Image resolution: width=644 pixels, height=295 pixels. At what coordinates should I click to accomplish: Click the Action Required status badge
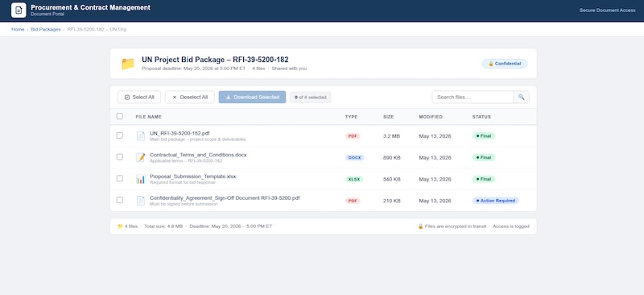point(496,201)
